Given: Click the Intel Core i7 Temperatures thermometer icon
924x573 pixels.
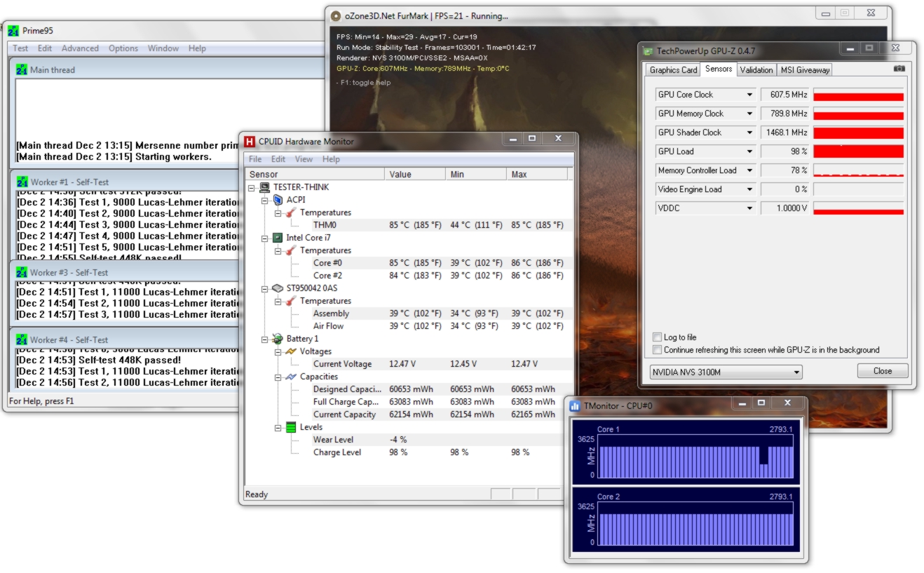Looking at the screenshot, I should tap(291, 250).
